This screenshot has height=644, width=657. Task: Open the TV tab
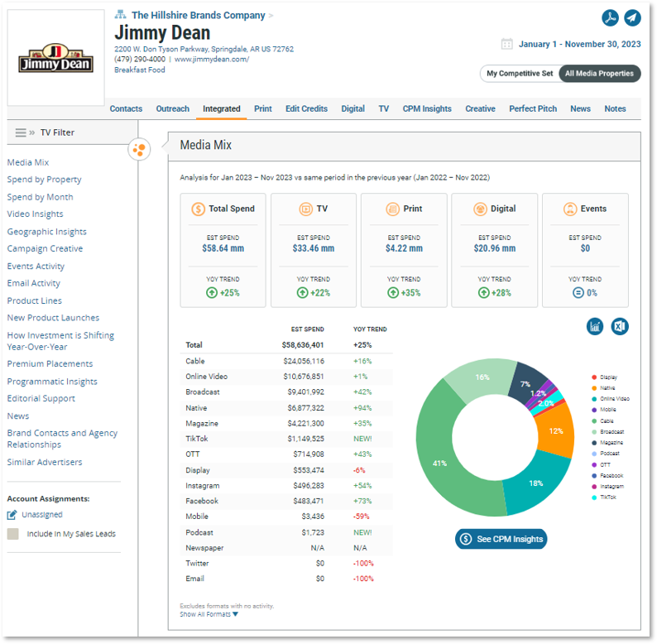pyautogui.click(x=383, y=108)
